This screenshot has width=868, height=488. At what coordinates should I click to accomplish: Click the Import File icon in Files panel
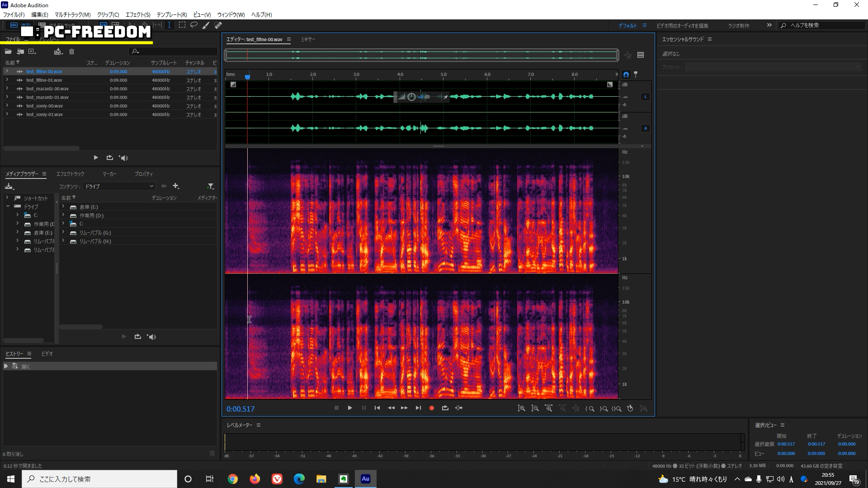click(x=20, y=52)
